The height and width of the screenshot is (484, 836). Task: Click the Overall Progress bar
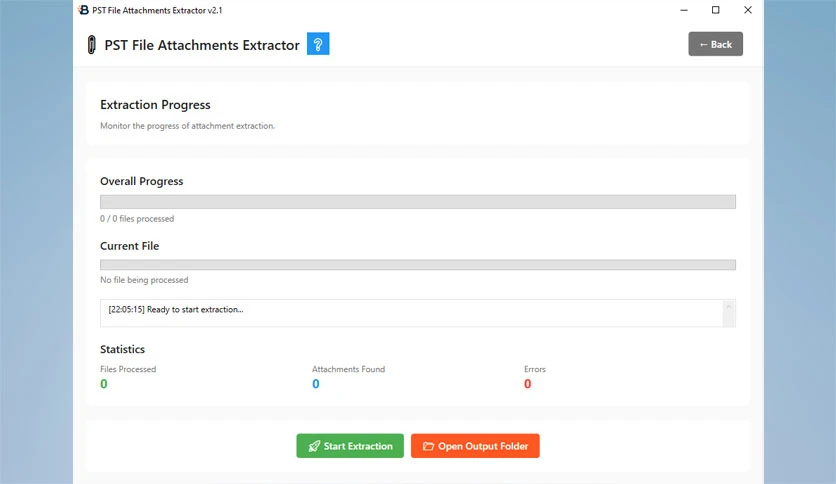[x=418, y=201]
